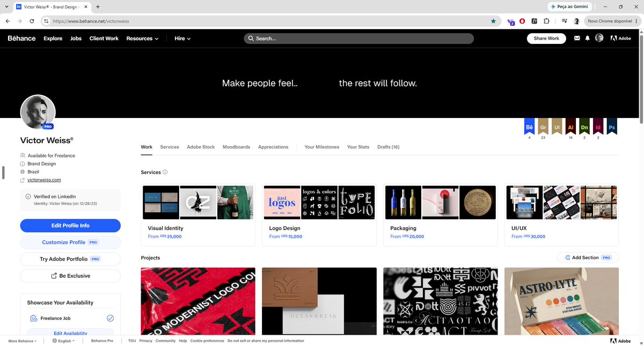
Task: Click Try Adobe Portfolio button
Action: (70, 259)
